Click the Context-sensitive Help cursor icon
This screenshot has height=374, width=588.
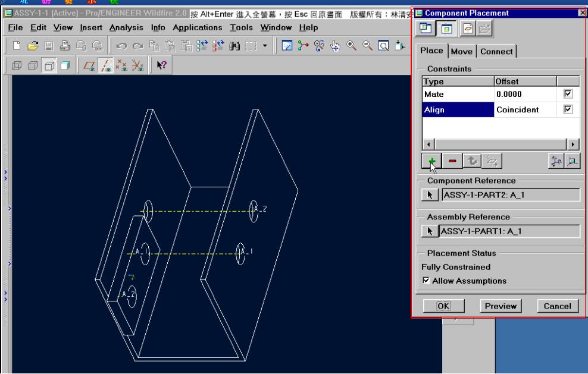pyautogui.click(x=162, y=65)
